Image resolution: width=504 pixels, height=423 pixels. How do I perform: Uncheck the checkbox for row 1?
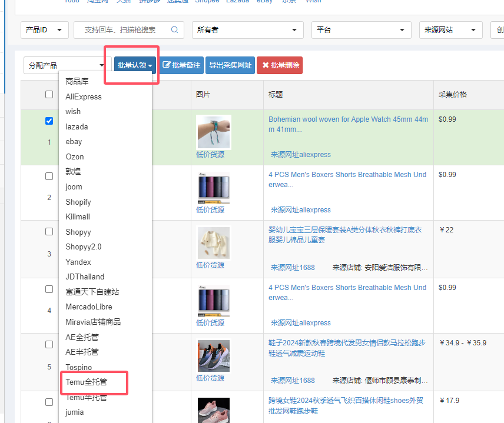click(49, 121)
